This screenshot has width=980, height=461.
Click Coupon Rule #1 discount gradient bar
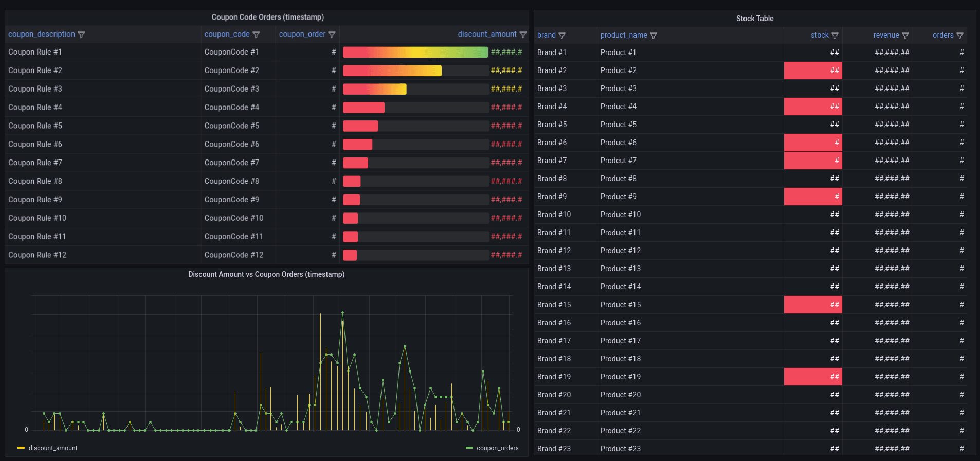click(415, 52)
